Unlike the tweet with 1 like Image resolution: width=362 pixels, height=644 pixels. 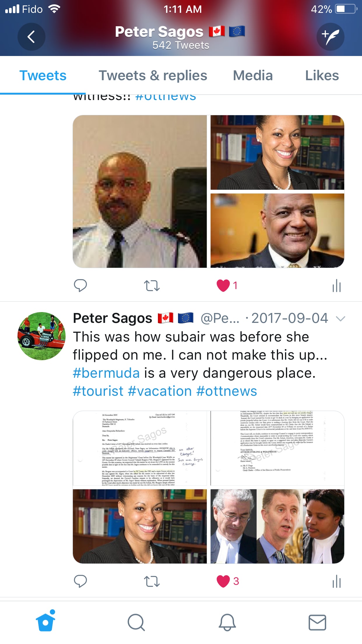(x=227, y=286)
